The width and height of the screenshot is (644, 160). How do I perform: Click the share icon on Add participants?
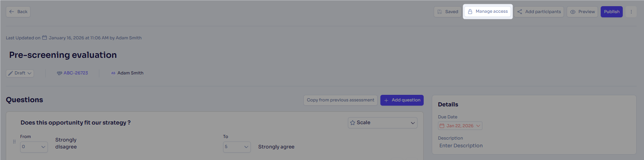[520, 12]
